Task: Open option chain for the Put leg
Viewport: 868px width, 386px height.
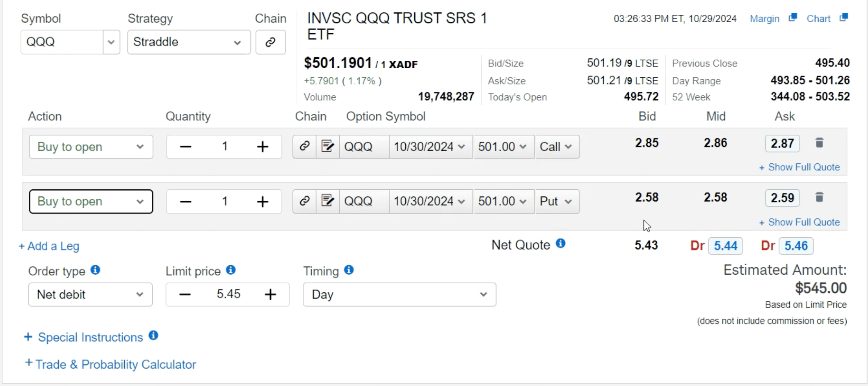Action: click(304, 201)
